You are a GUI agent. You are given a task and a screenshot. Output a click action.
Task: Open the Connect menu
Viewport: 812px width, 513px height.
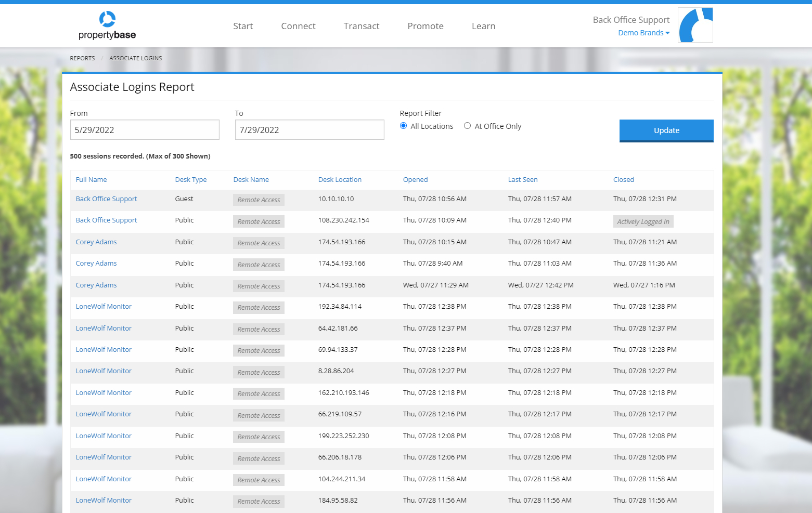298,25
